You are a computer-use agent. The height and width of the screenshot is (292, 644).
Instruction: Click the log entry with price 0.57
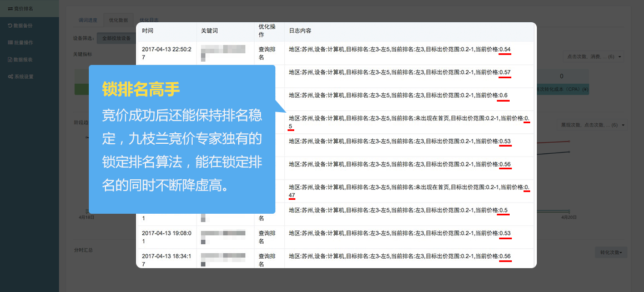pyautogui.click(x=400, y=73)
